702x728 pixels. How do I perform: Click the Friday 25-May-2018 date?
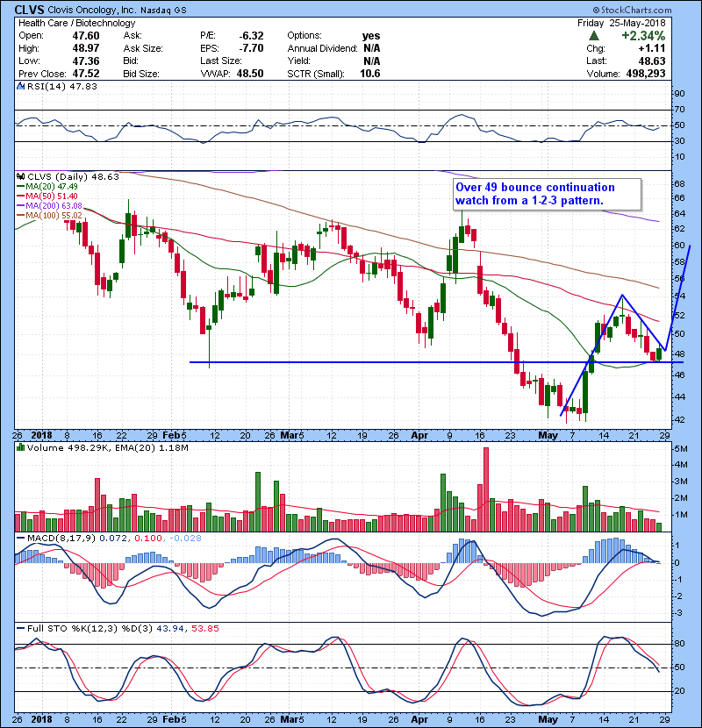(621, 23)
